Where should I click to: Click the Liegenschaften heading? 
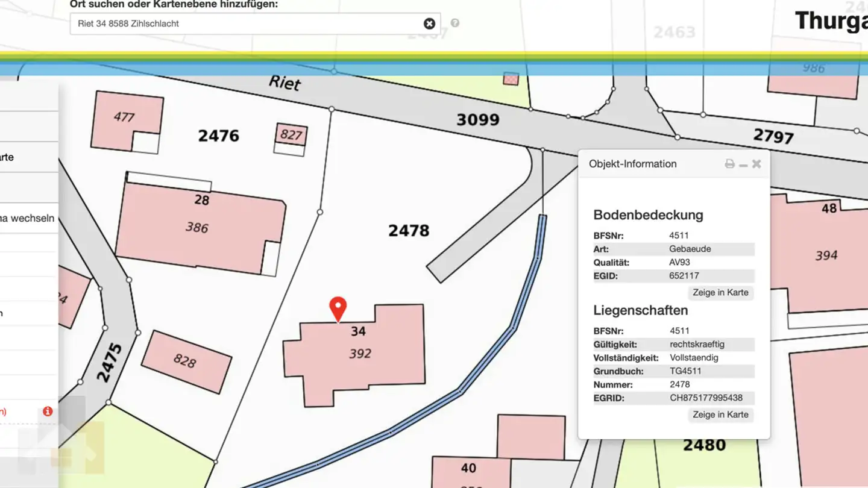point(641,311)
